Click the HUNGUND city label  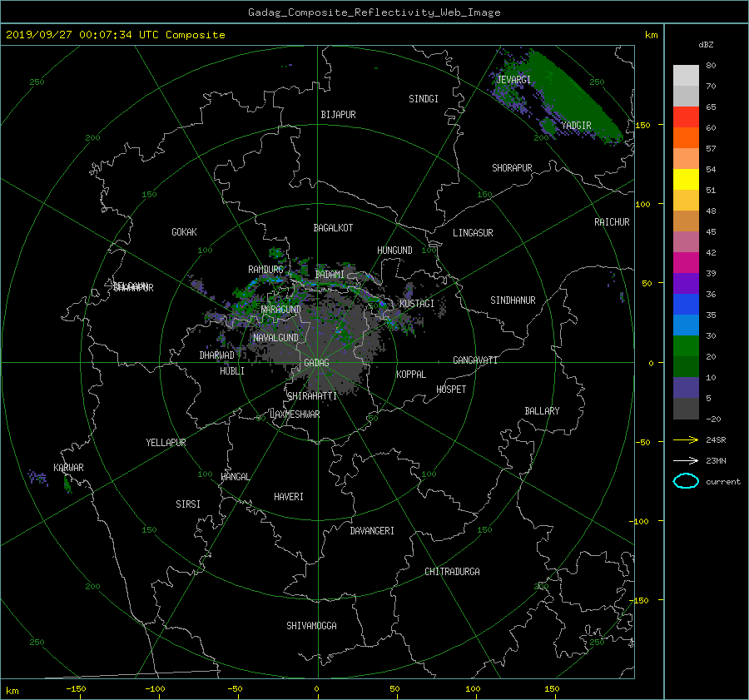(394, 251)
